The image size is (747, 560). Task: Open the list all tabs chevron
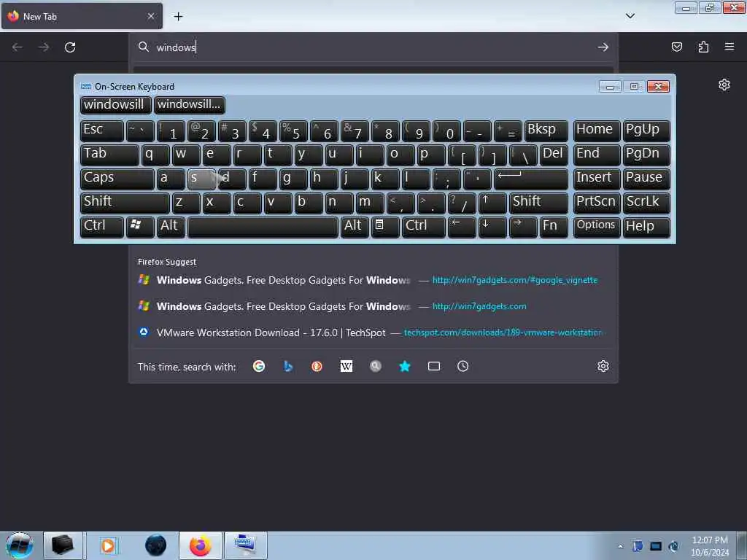tap(630, 16)
